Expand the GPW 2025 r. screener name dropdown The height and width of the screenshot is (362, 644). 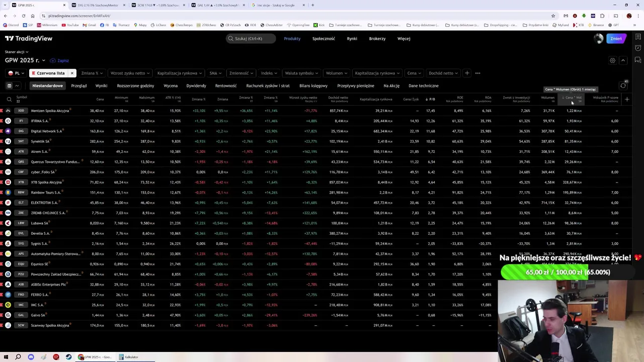[x=25, y=60]
